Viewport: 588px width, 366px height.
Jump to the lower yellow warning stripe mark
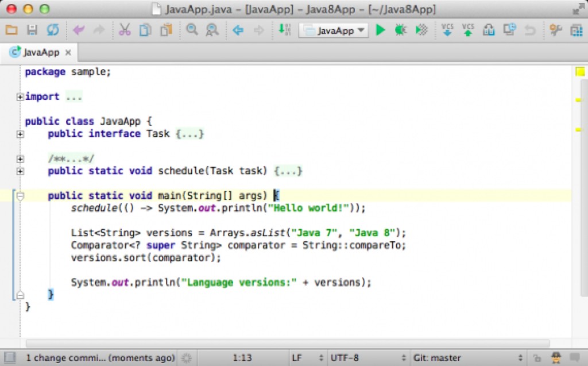(x=578, y=130)
